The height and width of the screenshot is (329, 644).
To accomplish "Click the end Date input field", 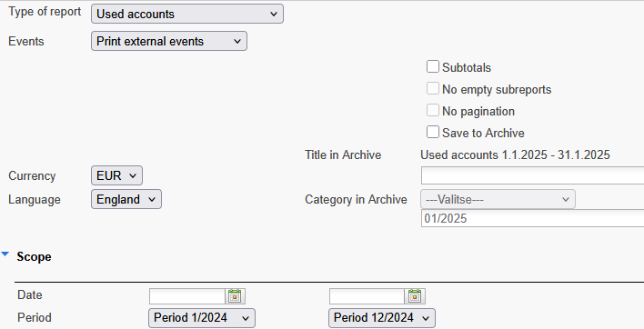I will 367,296.
